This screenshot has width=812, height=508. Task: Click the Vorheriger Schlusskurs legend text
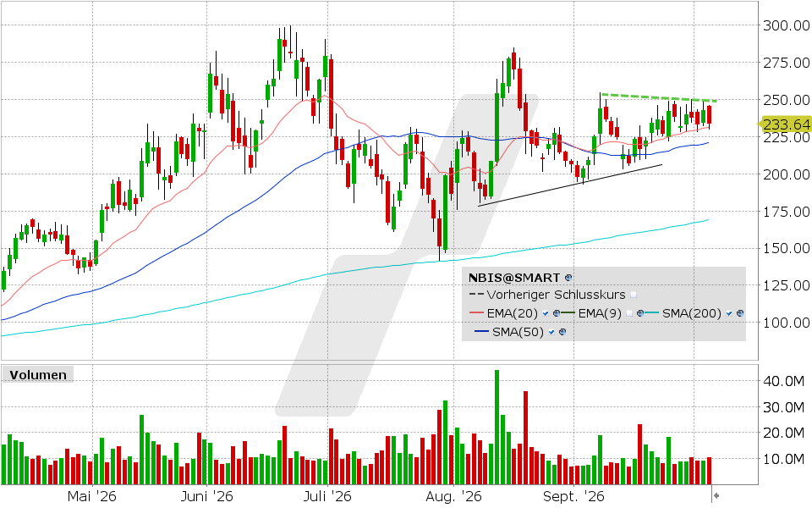click(x=557, y=295)
